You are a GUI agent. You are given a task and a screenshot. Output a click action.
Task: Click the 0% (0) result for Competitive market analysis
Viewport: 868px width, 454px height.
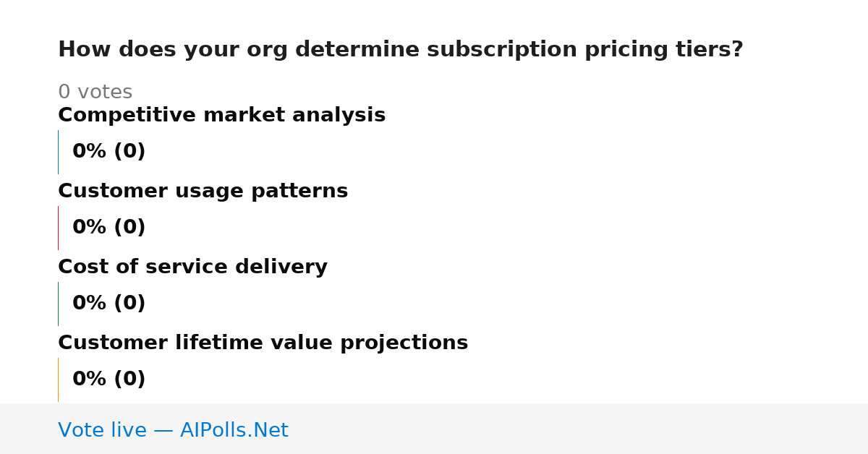[x=109, y=152]
